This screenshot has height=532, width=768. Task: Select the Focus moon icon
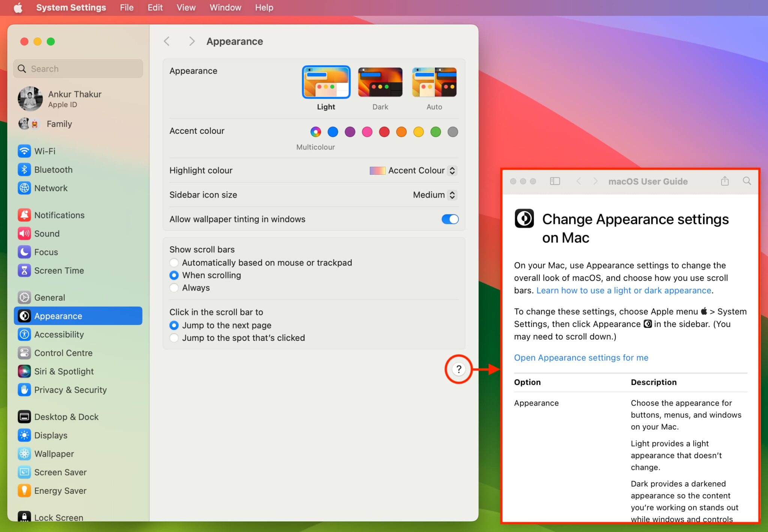coord(24,252)
